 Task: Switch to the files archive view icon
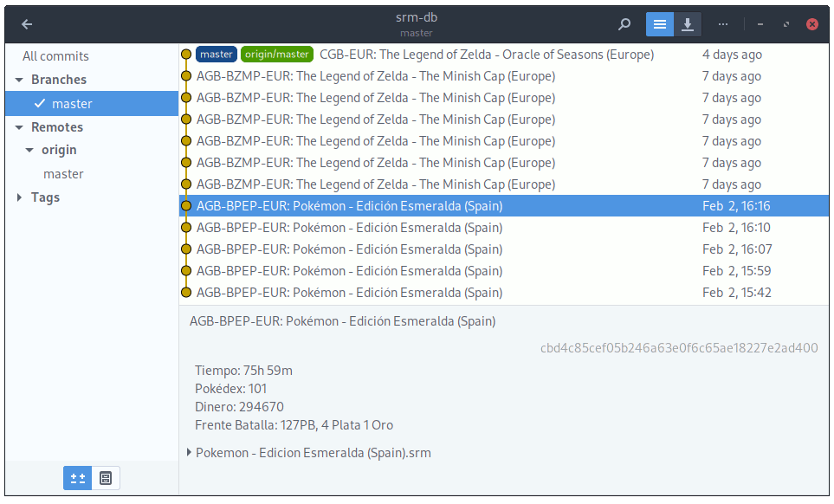(x=106, y=477)
